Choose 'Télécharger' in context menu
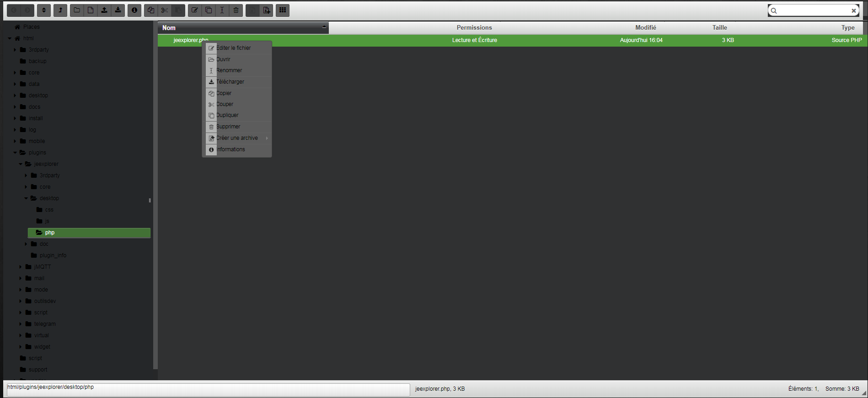 tap(237, 82)
